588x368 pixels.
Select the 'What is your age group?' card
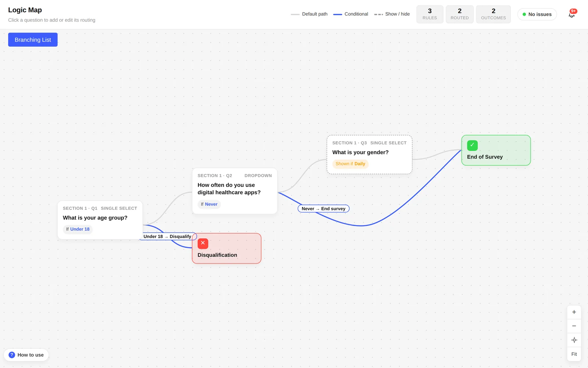[x=100, y=220]
